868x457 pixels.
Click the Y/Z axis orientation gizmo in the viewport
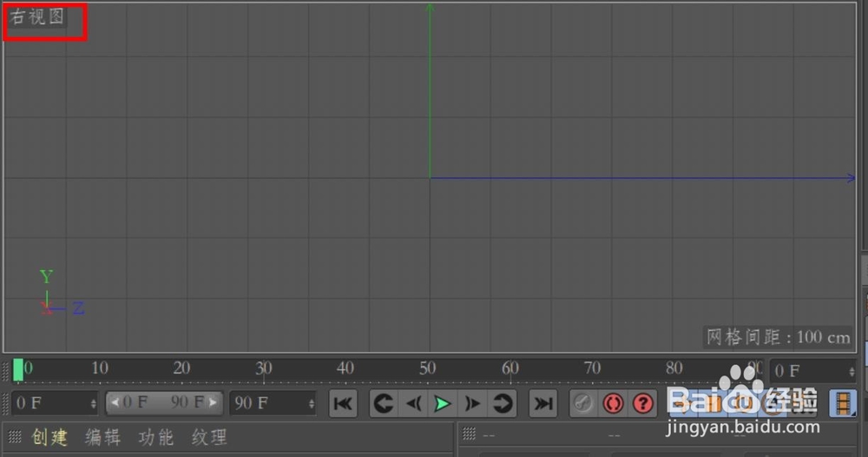tap(62, 294)
